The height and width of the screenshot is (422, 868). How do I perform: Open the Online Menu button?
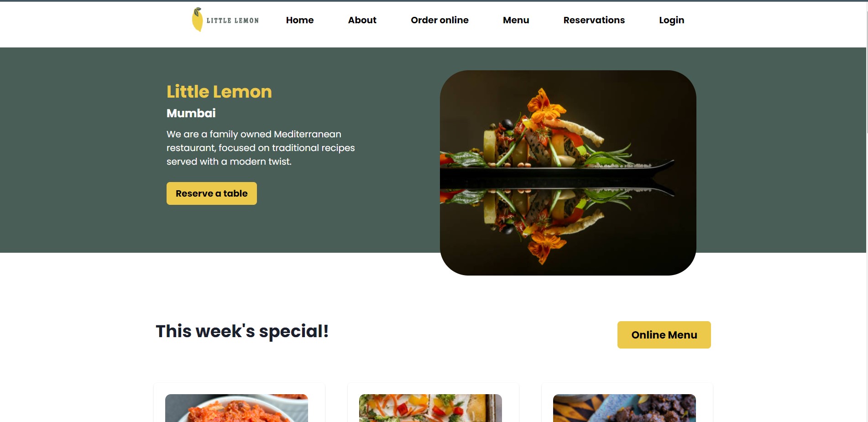664,335
